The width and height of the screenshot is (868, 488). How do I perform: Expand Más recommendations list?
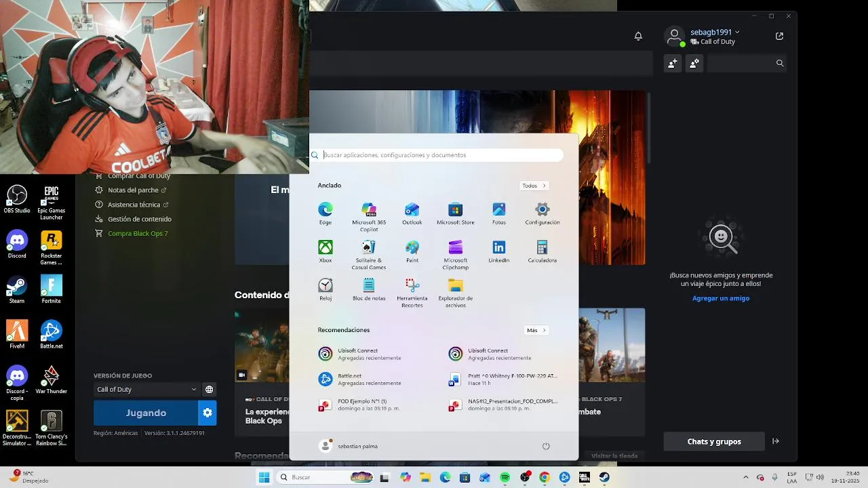[x=536, y=330]
